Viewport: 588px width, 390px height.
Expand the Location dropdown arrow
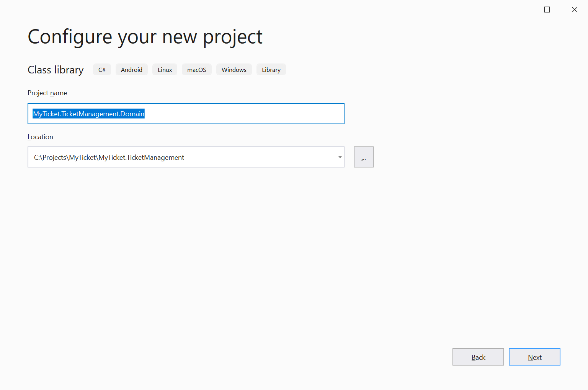click(x=340, y=157)
